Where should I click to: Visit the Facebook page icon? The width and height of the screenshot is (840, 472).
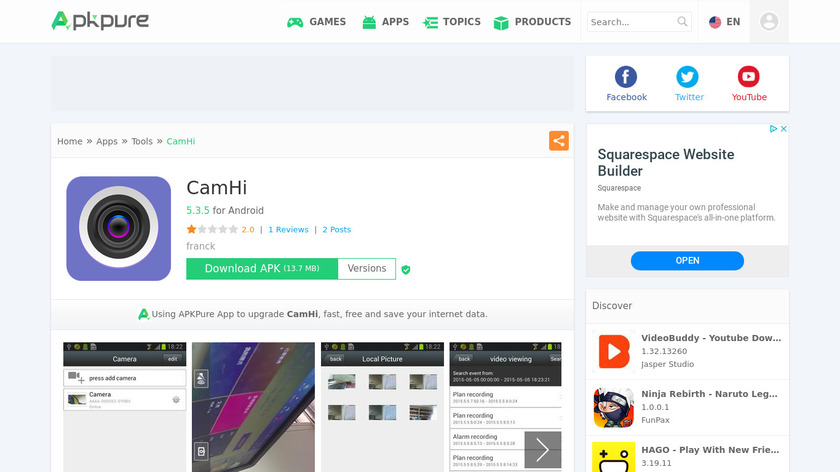626,77
